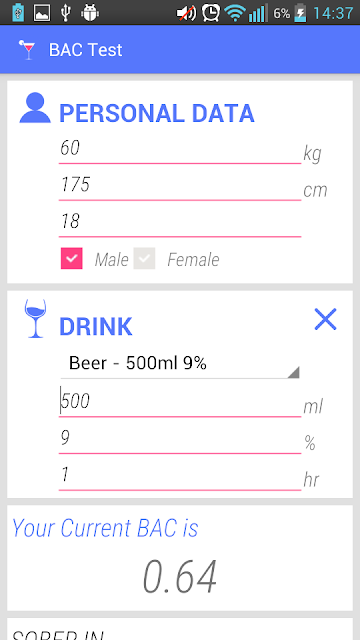Tap the picture icon in status bar
Viewport: 360px width, 640px height.
tap(42, 13)
